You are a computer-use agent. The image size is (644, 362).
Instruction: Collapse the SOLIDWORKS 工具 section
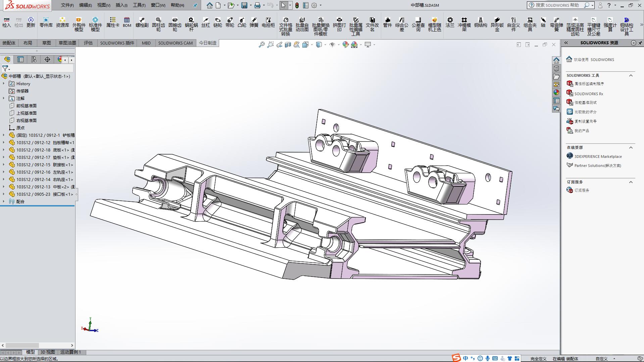tap(631, 75)
